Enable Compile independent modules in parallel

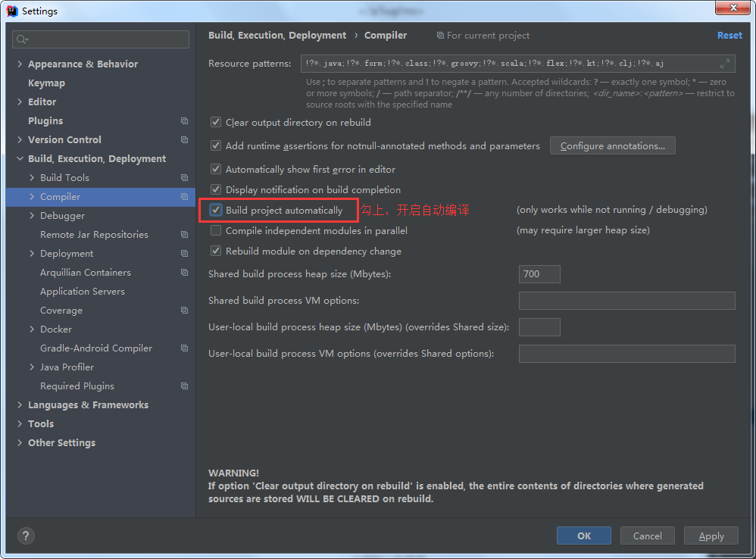pyautogui.click(x=216, y=230)
